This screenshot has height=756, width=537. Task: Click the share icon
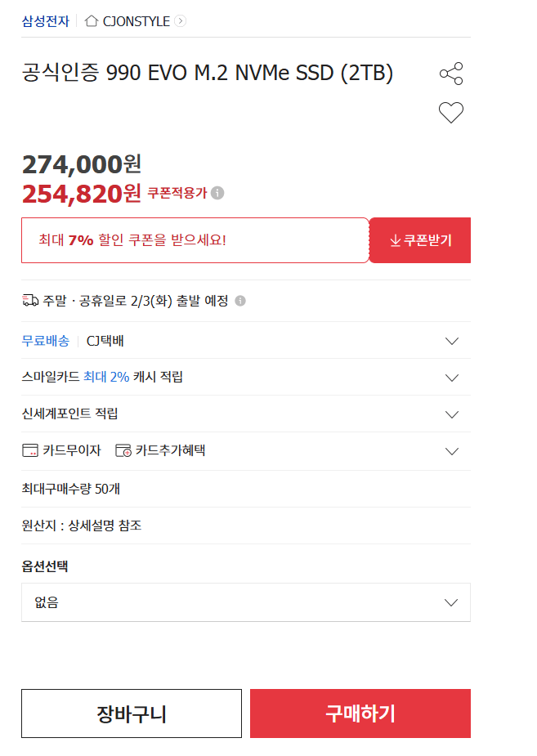[451, 74]
